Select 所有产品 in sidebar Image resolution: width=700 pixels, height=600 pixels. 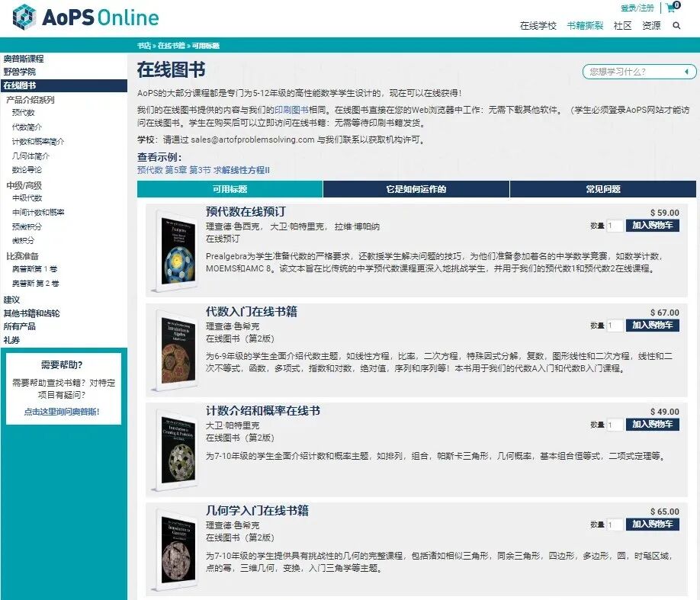pos(19,326)
